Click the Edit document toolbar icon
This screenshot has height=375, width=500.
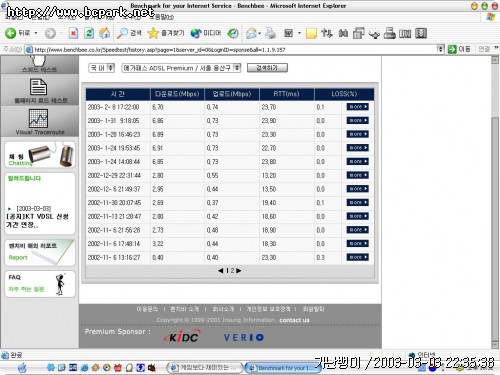(288, 33)
